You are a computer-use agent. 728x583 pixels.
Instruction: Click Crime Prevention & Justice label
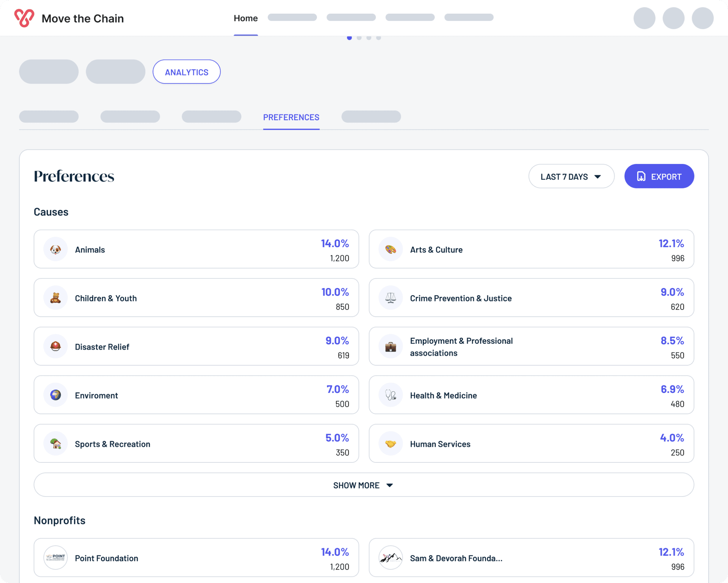tap(461, 298)
